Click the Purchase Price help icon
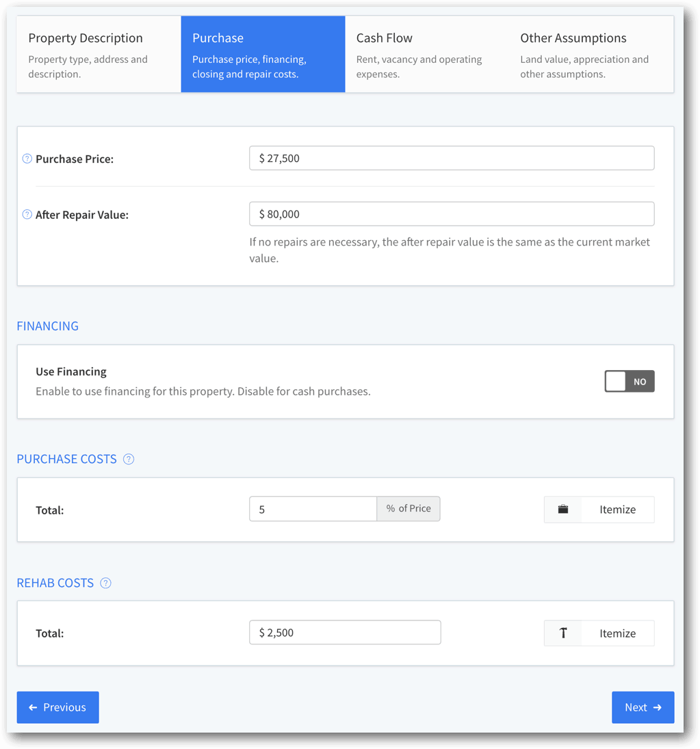The width and height of the screenshot is (700, 749). (27, 159)
